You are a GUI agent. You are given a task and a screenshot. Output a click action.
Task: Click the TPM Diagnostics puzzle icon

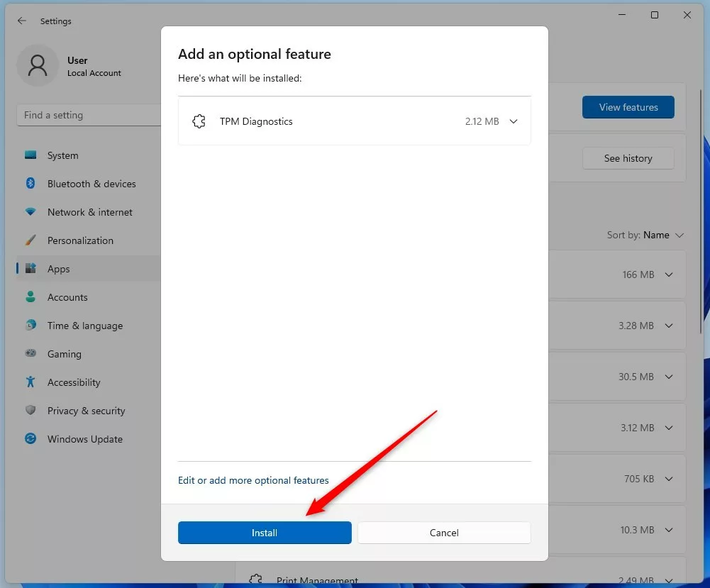(x=199, y=121)
